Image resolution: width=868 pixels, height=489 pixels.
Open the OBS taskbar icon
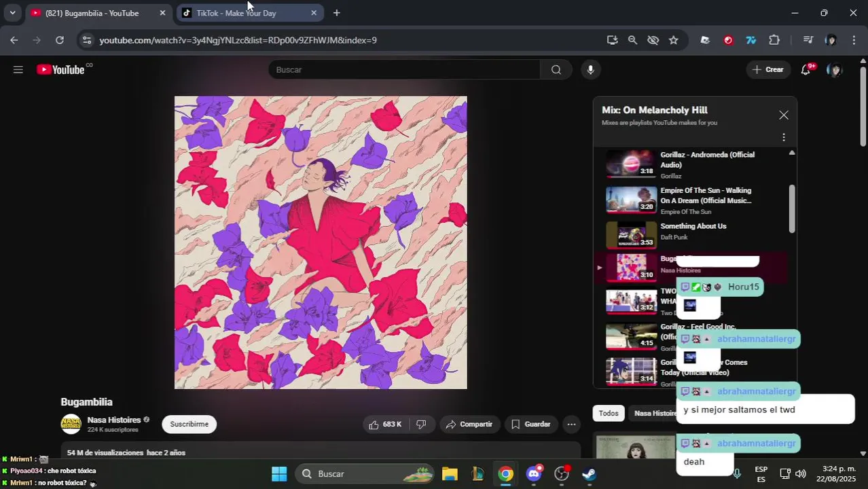click(562, 474)
